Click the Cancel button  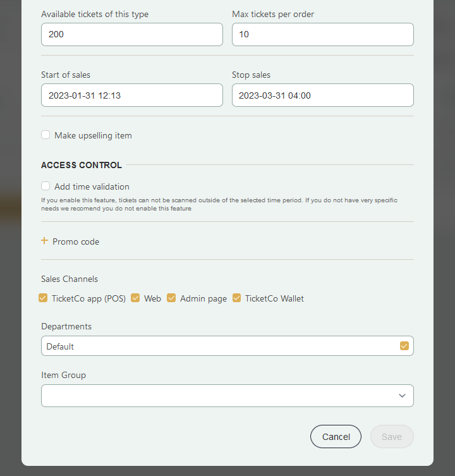pos(336,437)
